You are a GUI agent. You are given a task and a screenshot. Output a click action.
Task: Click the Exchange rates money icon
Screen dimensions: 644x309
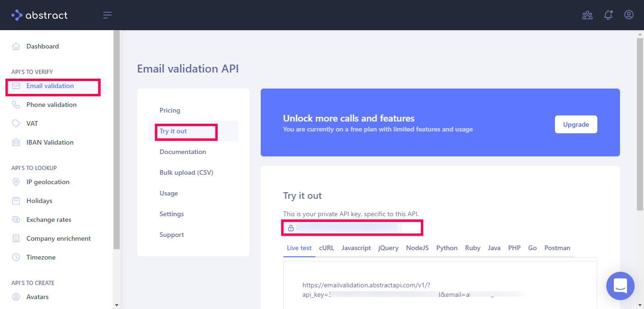click(16, 220)
